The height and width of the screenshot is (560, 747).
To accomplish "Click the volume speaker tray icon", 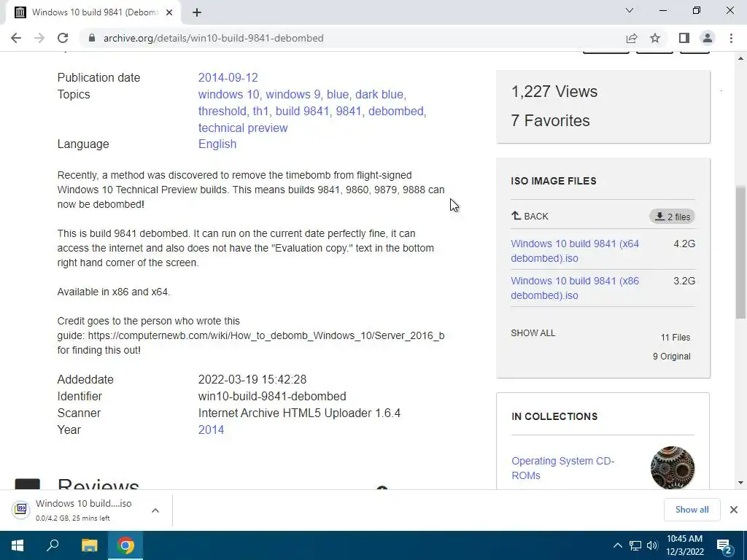I will tap(651, 545).
